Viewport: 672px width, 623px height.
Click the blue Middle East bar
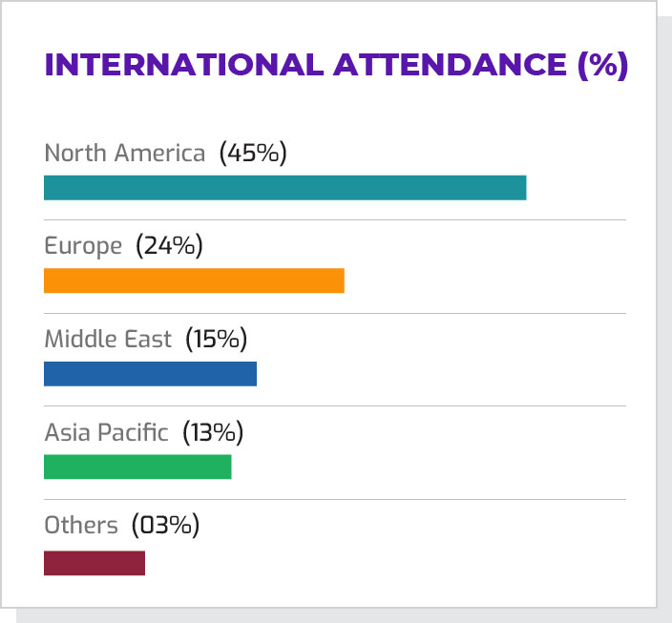(x=150, y=374)
